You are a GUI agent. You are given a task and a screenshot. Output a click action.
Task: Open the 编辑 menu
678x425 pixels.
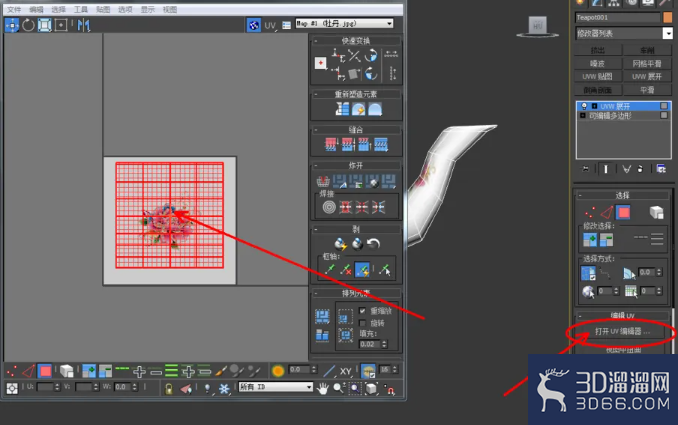36,10
